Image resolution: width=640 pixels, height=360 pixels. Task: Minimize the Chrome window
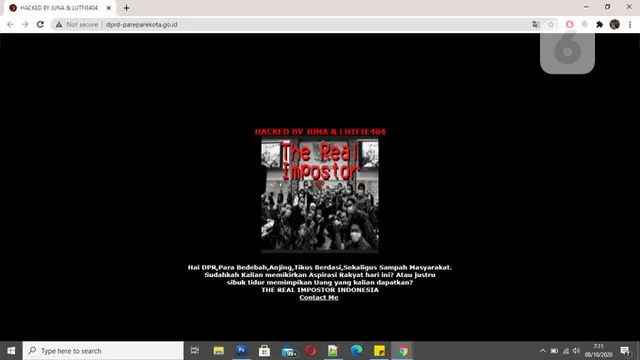pyautogui.click(x=586, y=7)
